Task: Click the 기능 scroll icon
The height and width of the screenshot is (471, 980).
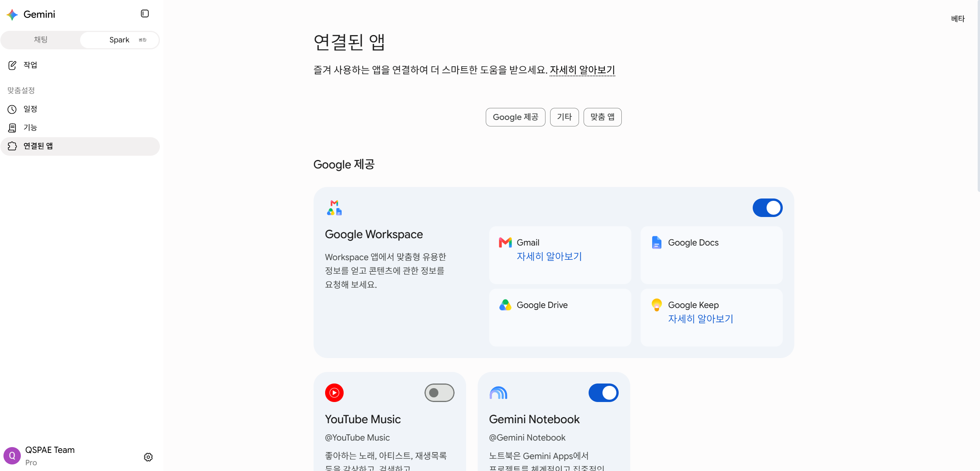Action: [12, 128]
